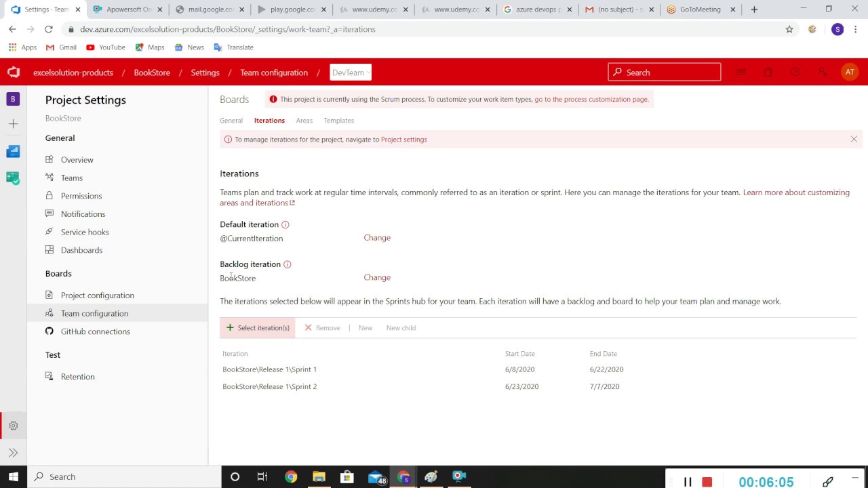
Task: Click New iteration button
Action: [366, 328]
